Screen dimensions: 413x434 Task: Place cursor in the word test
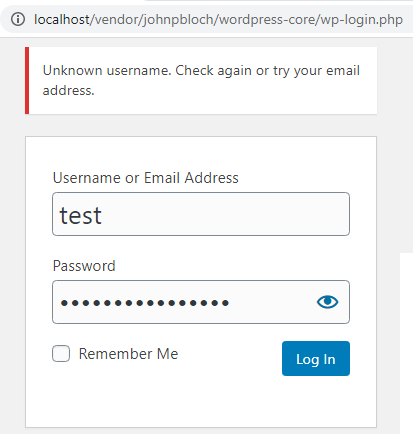[80, 216]
